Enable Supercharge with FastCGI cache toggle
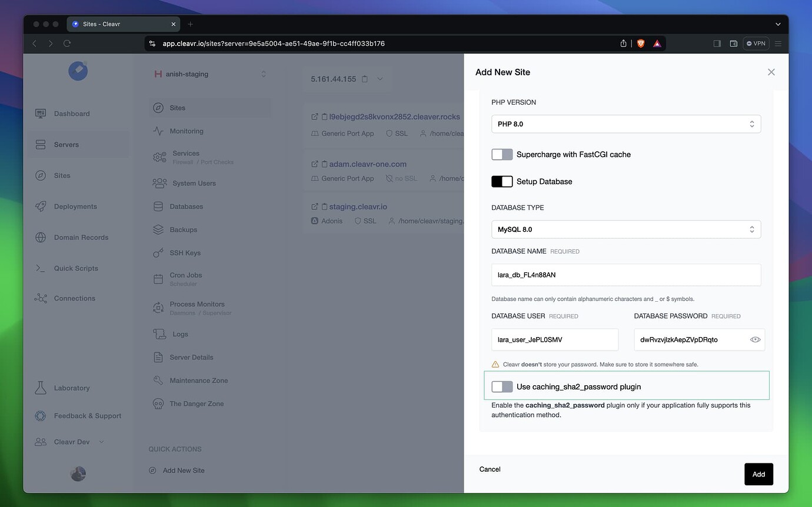 pyautogui.click(x=502, y=154)
